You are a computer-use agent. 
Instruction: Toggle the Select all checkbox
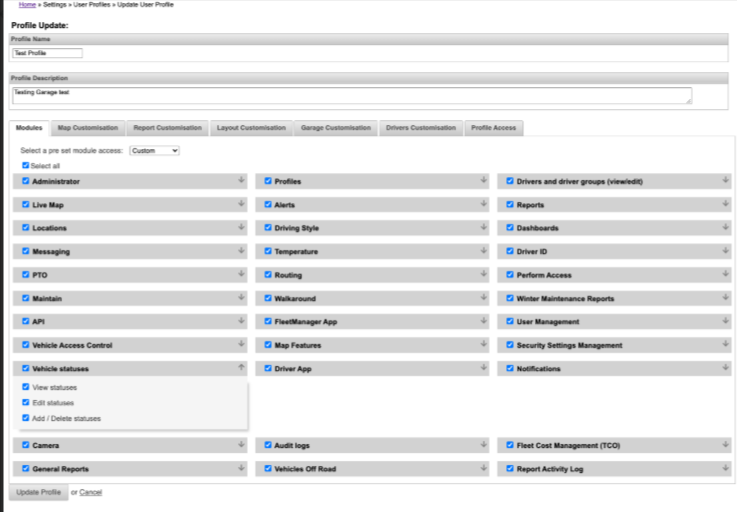[x=25, y=165]
